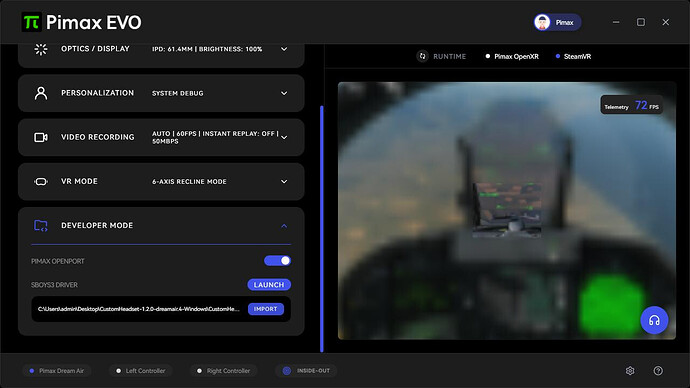690x388 pixels.
Task: Expand the Optics / Display section chevron
Action: click(284, 49)
